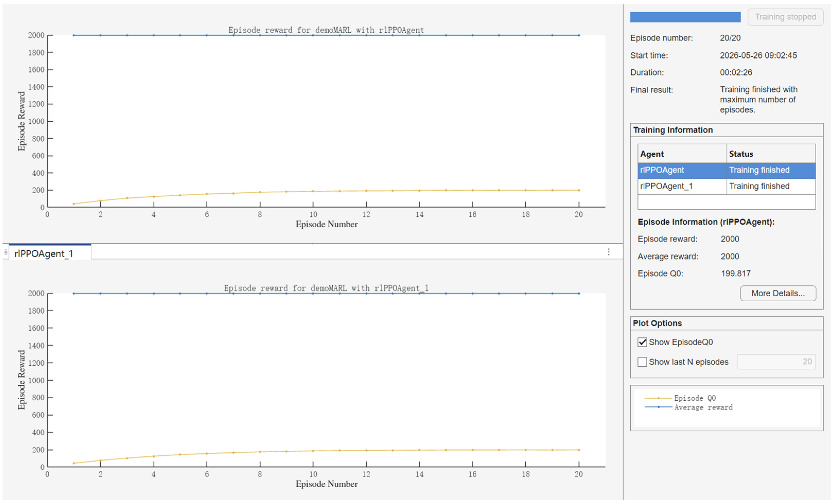Open the three-dot options menu for rlPPOAgent_1 panel
The width and height of the screenshot is (834, 504).
[x=609, y=252]
